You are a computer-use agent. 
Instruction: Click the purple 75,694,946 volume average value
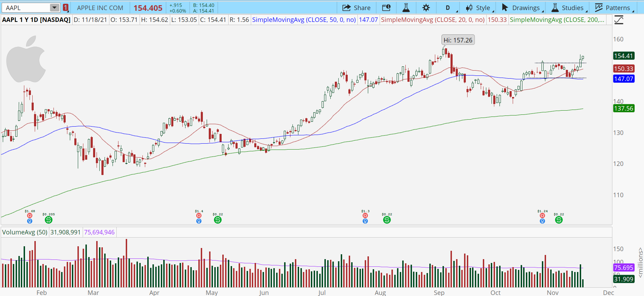[x=99, y=232]
